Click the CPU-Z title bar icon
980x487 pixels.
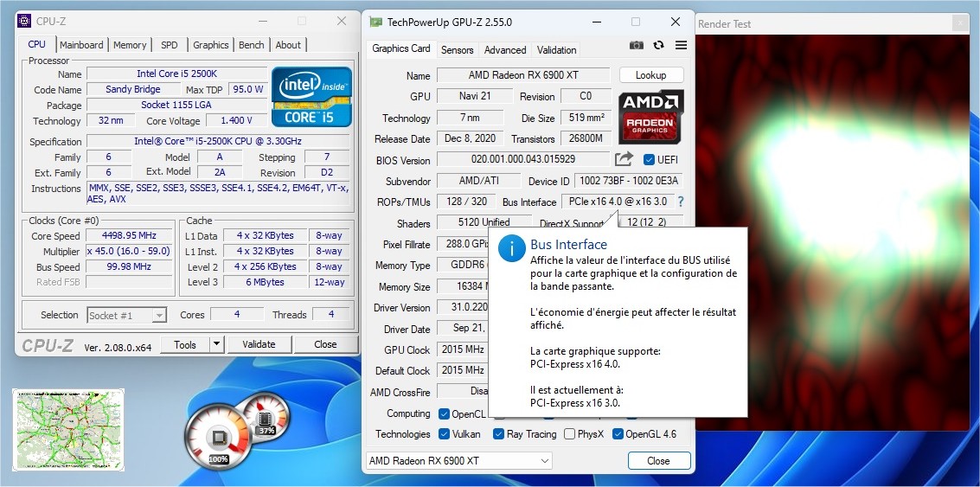pyautogui.click(x=24, y=22)
